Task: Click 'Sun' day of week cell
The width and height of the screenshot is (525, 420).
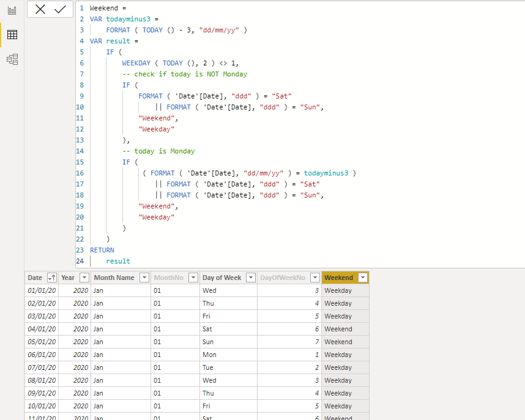Action: click(228, 342)
